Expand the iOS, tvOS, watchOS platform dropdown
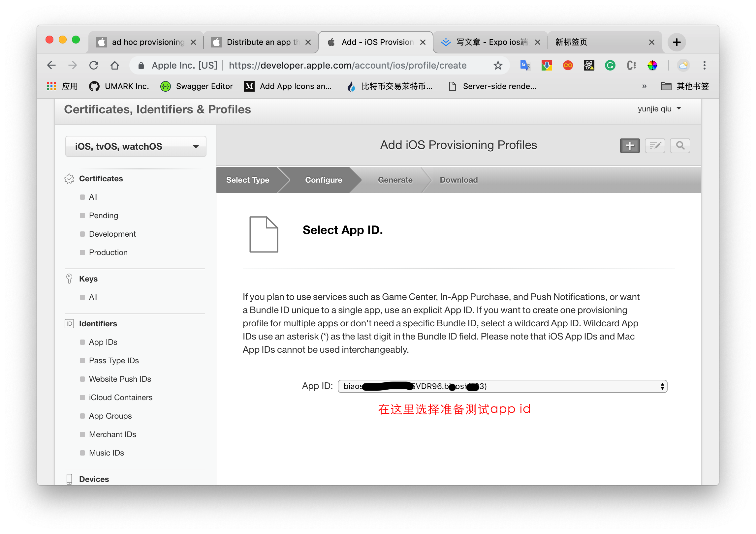The height and width of the screenshot is (534, 756). 136,146
